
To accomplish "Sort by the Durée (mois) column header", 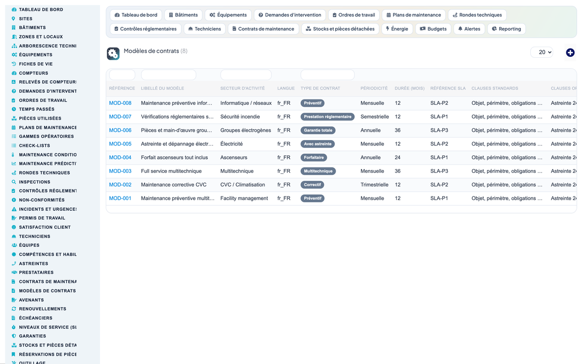I will (x=410, y=89).
